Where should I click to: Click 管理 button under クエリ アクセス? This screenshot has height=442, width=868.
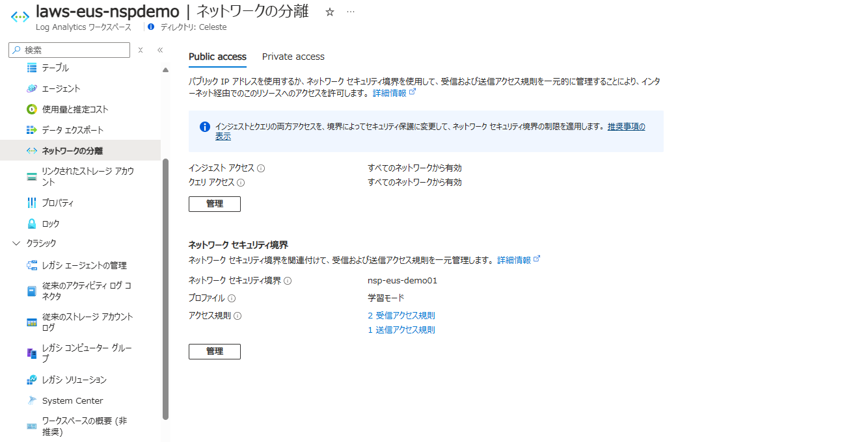215,204
